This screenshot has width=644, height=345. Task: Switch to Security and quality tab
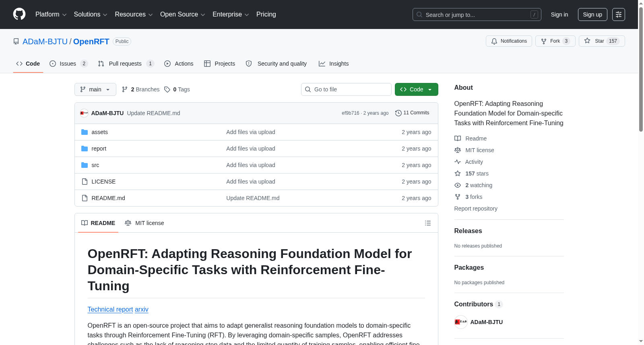click(x=276, y=64)
